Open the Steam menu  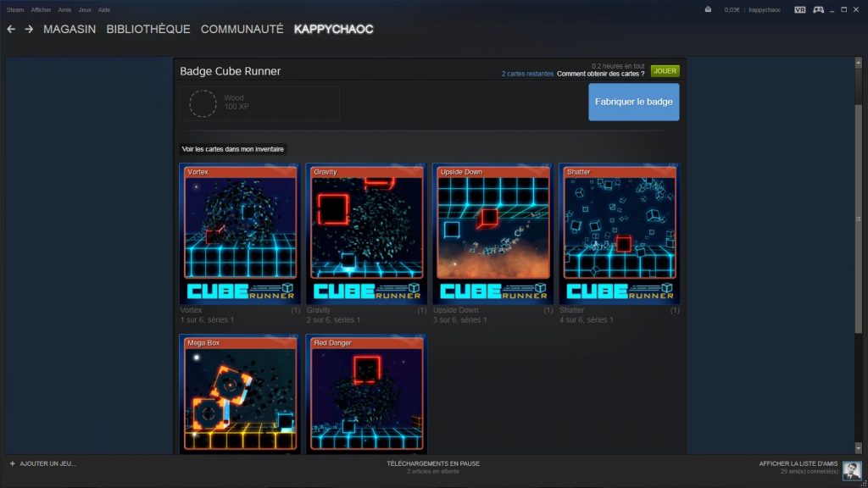click(15, 9)
